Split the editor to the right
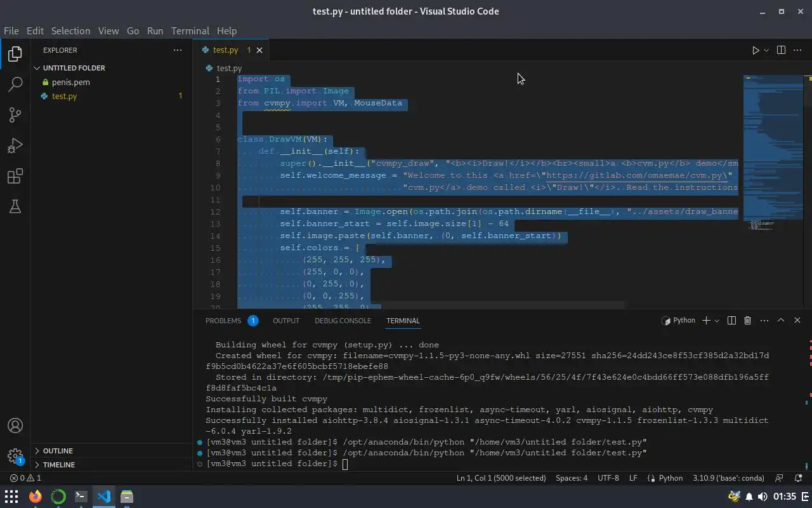 (781, 50)
